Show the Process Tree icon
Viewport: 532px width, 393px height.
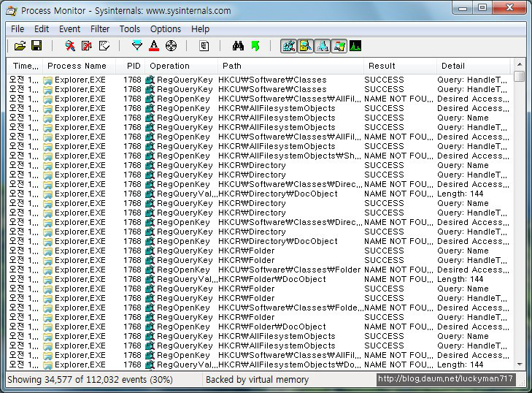(x=204, y=46)
